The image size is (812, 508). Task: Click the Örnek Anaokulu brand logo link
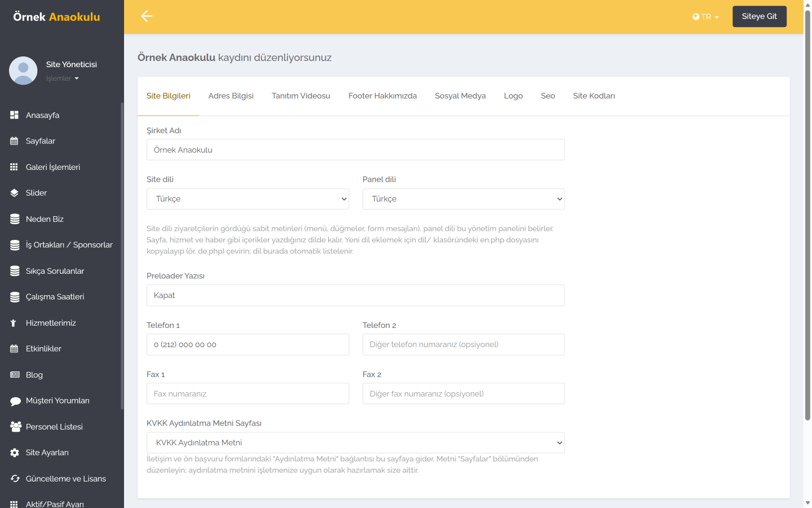pos(56,17)
